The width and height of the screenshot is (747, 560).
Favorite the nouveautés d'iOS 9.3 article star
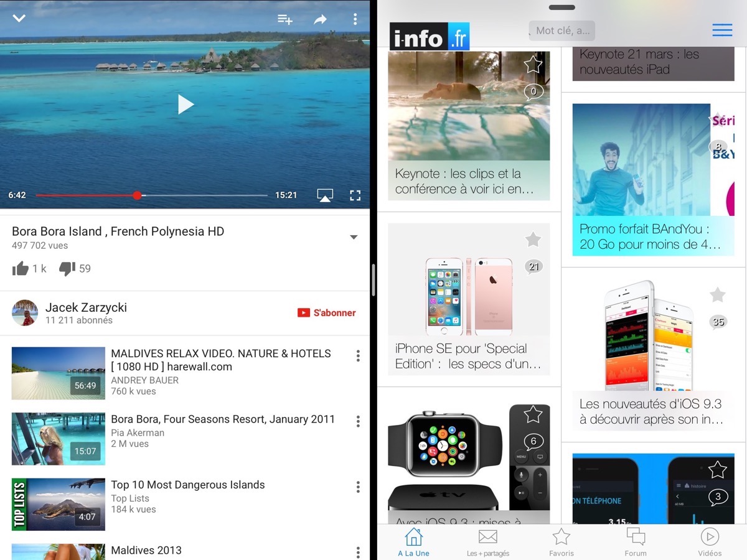[x=718, y=295]
